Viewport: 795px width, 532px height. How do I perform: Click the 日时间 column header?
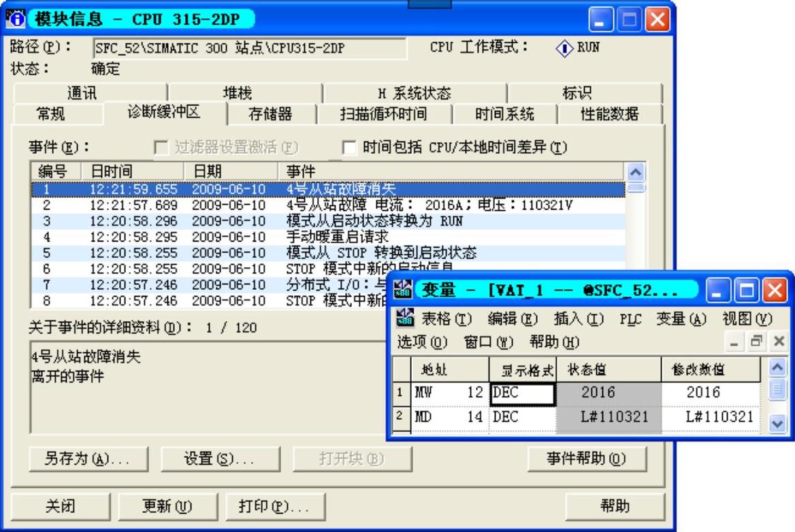133,171
